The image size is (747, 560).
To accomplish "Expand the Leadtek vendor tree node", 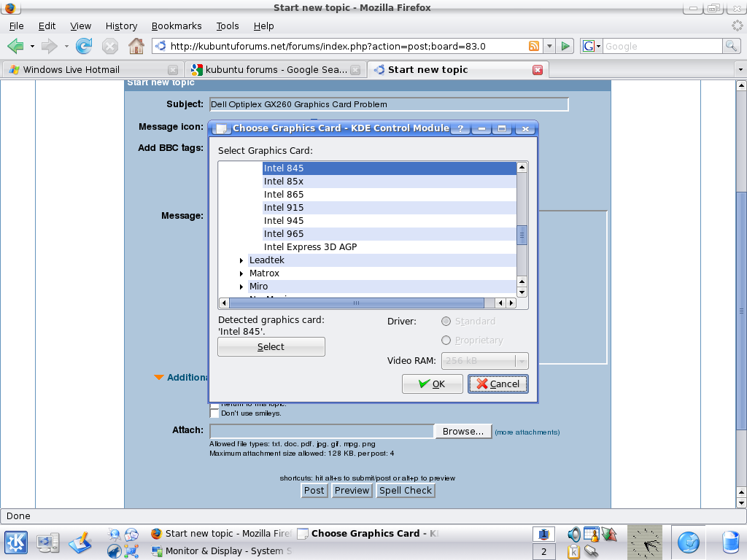I will coord(241,260).
